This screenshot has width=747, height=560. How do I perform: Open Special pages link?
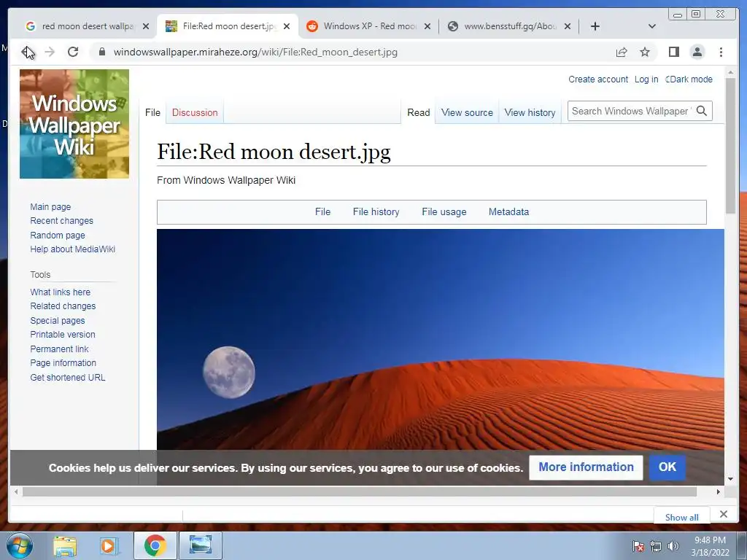[x=57, y=321]
